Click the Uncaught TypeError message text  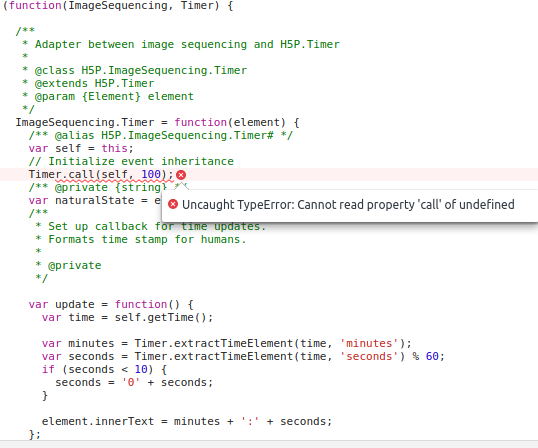click(348, 204)
